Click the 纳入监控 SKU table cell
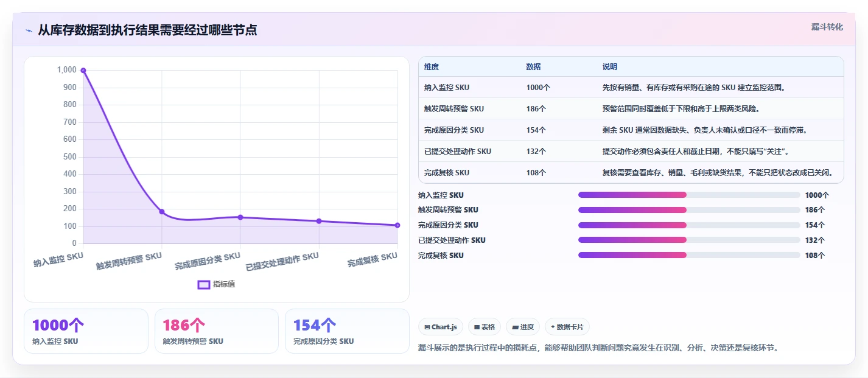 [x=447, y=88]
